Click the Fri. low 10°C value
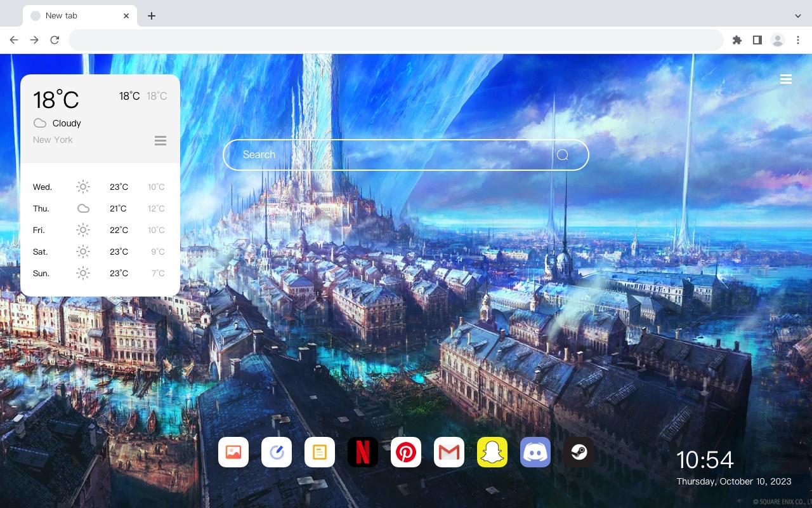Image resolution: width=812 pixels, height=508 pixels. point(156,230)
